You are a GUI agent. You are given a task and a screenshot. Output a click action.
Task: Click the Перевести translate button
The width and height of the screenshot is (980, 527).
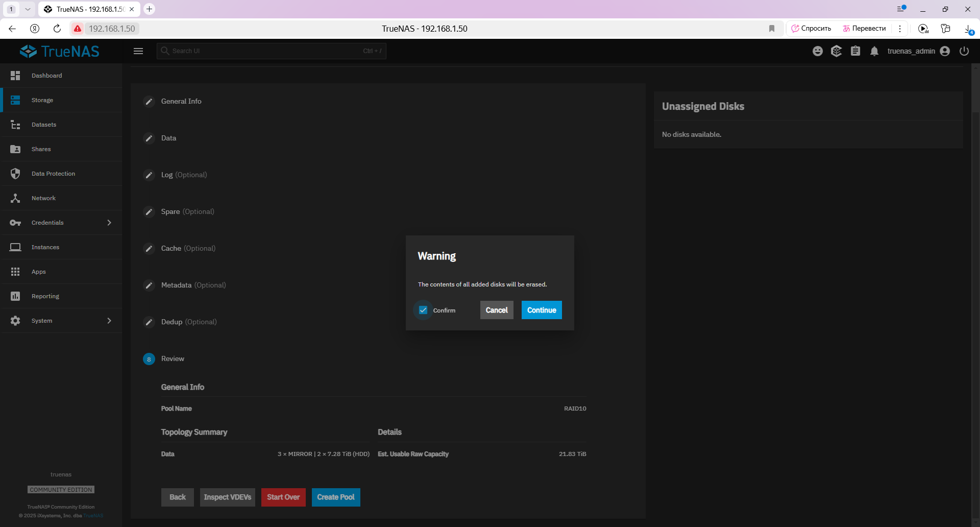click(864, 29)
